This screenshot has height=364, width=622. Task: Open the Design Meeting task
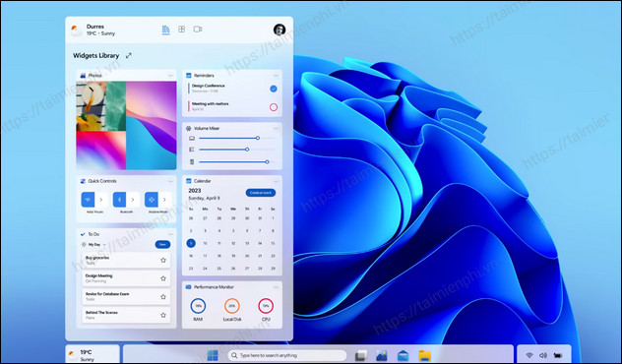126,278
